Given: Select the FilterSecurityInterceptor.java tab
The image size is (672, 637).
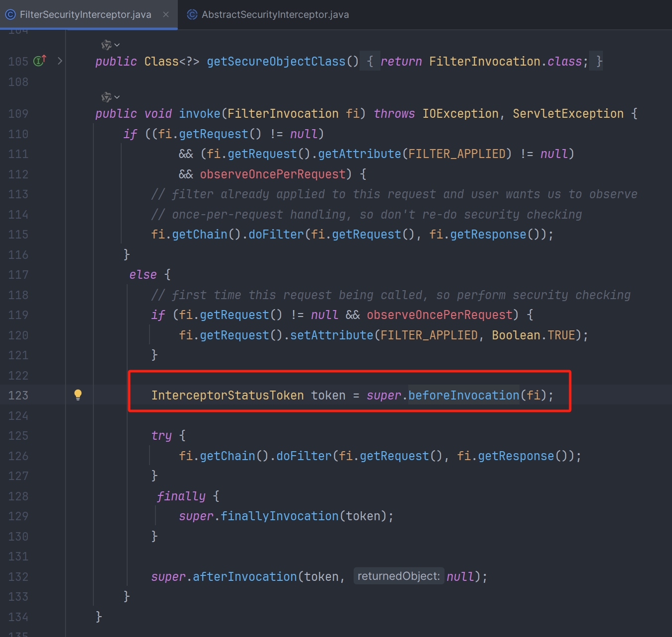Looking at the screenshot, I should point(85,15).
